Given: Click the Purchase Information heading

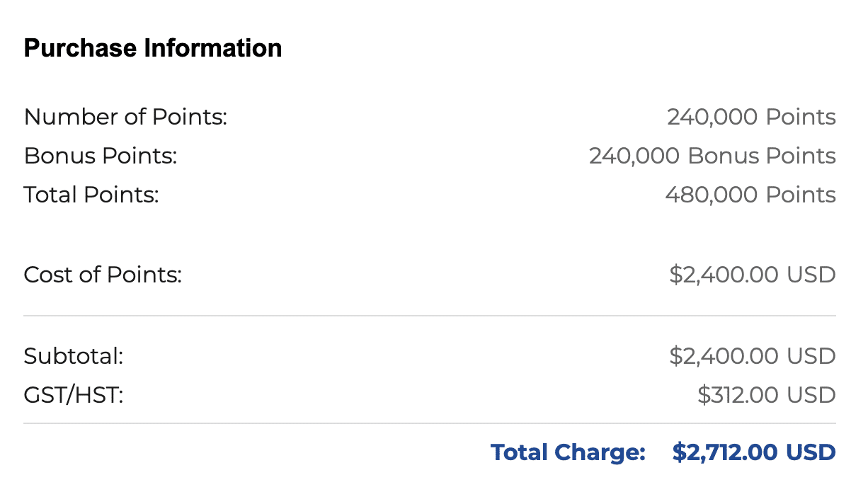Looking at the screenshot, I should click(x=153, y=48).
